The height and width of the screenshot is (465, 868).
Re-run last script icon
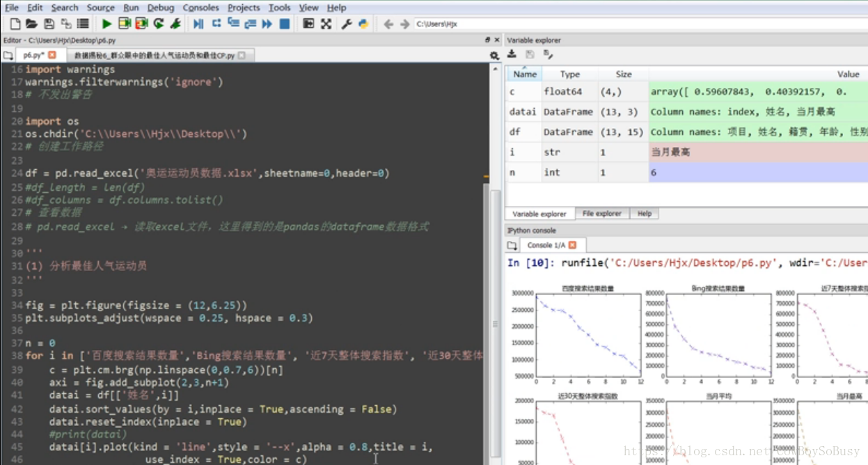159,24
